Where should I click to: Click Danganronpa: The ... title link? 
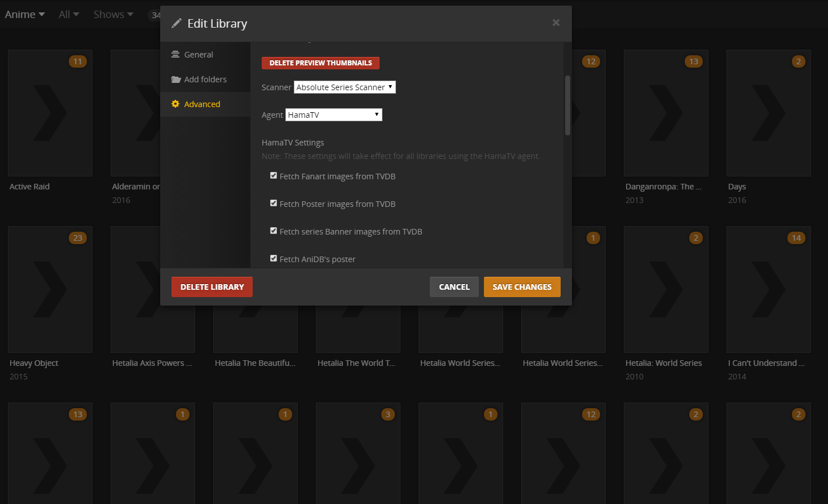point(663,187)
